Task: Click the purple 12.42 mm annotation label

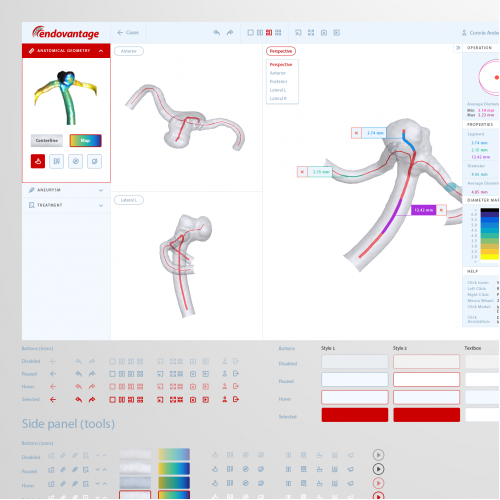Action: tap(423, 210)
